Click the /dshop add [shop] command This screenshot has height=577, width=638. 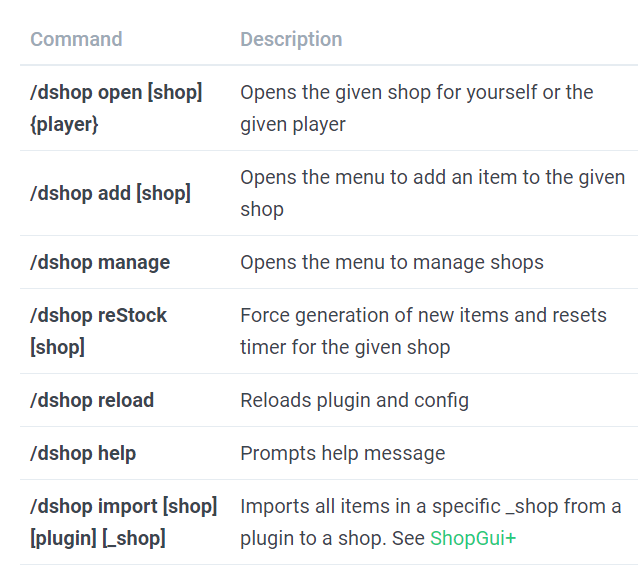[x=110, y=193]
